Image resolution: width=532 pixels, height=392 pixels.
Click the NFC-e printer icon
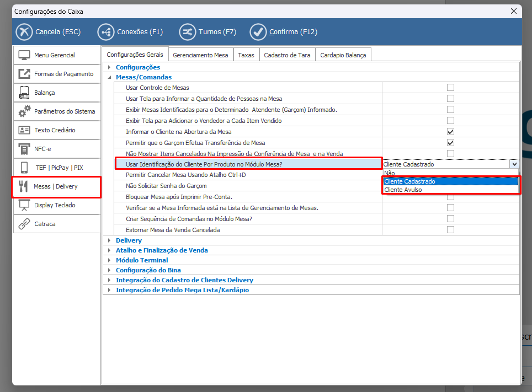(x=24, y=149)
